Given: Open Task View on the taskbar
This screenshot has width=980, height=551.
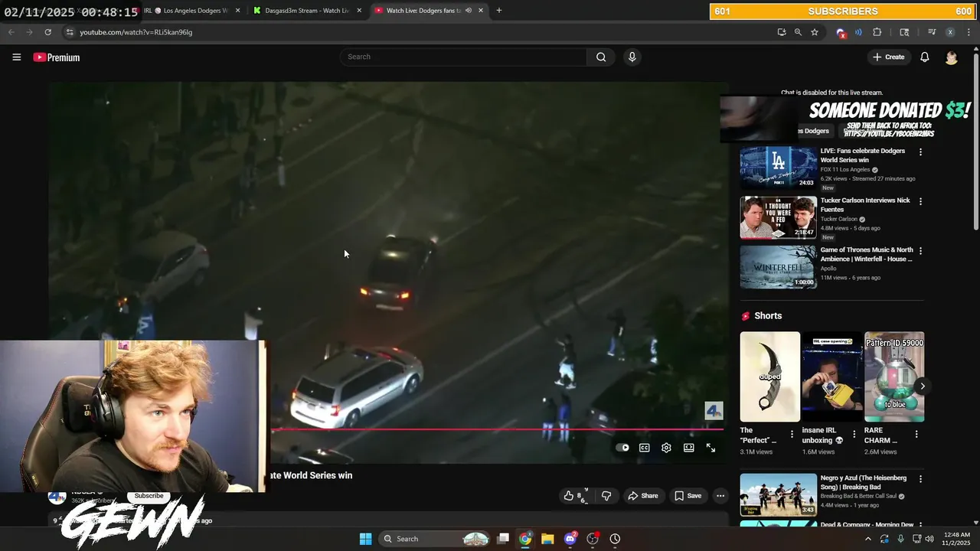Looking at the screenshot, I should [503, 539].
